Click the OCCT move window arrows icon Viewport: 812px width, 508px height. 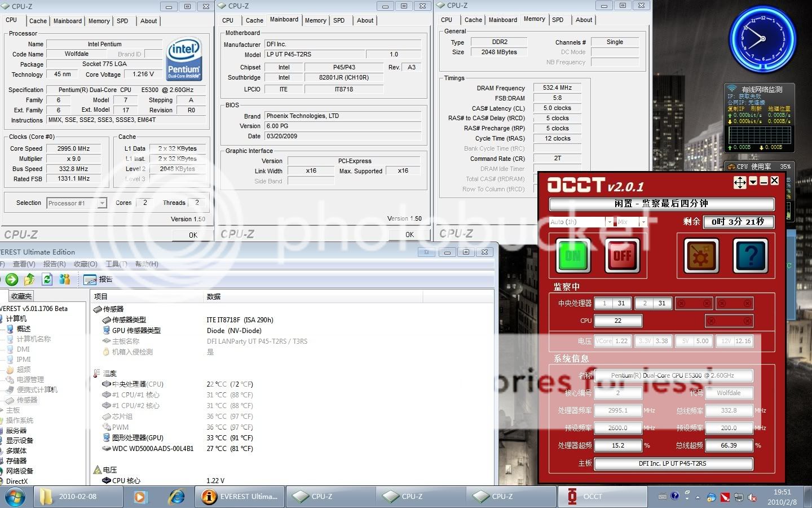tap(739, 182)
